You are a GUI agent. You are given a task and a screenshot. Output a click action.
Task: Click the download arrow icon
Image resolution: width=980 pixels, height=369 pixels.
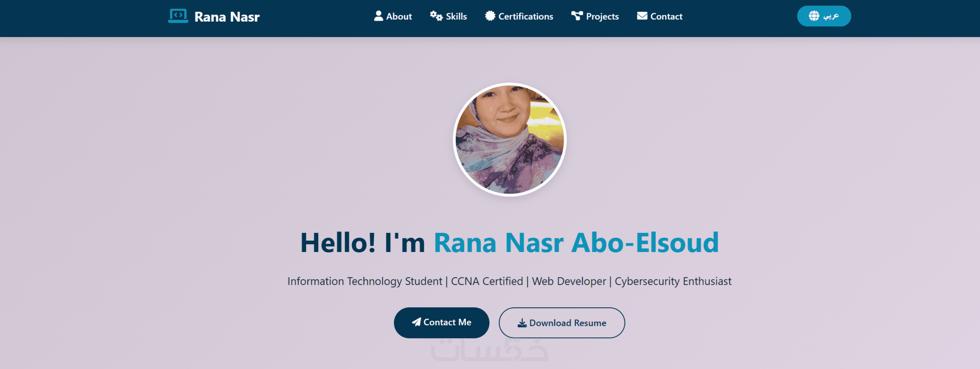[x=522, y=323]
